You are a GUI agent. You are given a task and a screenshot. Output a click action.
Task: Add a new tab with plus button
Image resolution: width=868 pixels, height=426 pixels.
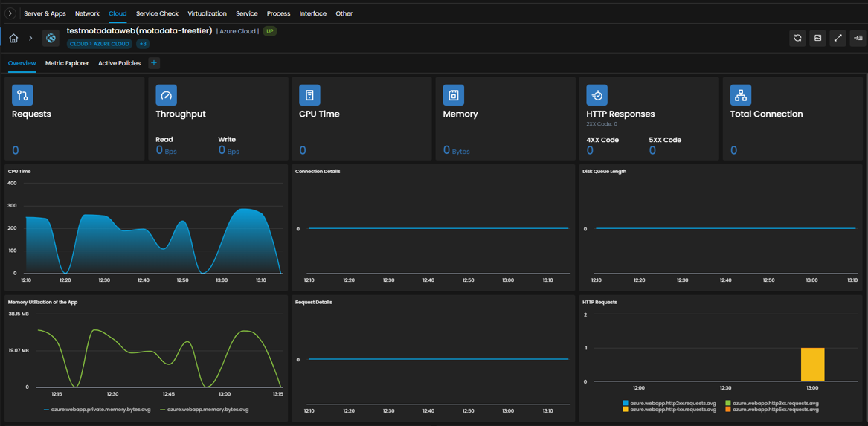[x=154, y=63]
